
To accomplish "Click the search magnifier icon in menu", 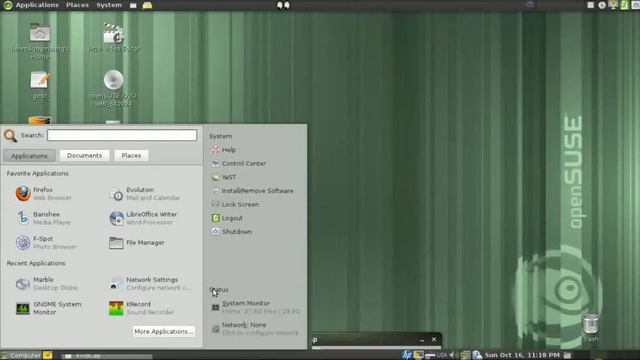I will [10, 136].
